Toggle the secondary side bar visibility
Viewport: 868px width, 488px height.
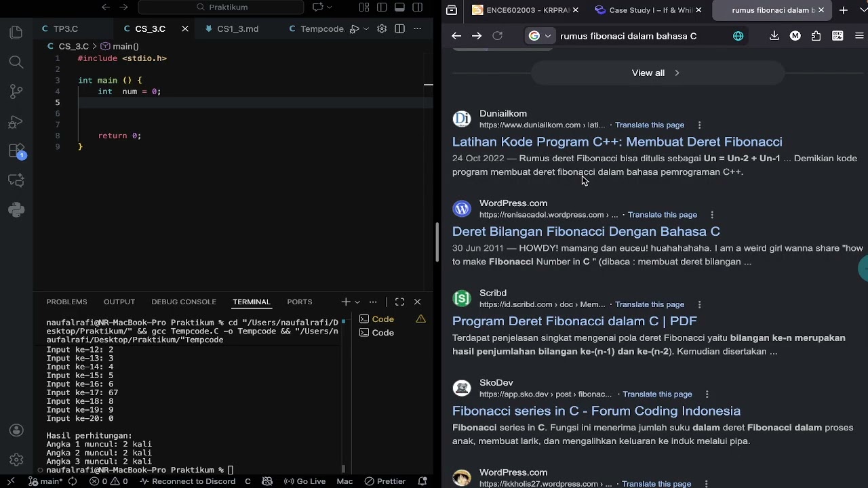pos(417,7)
